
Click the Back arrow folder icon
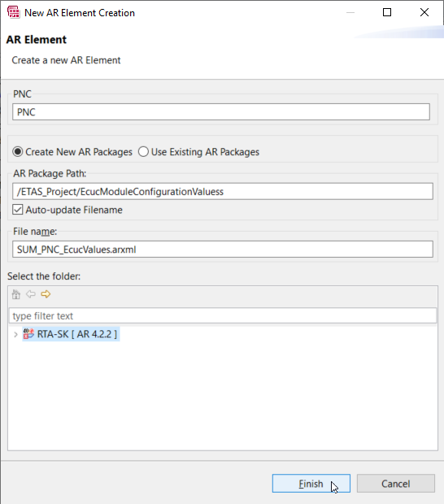(x=31, y=294)
